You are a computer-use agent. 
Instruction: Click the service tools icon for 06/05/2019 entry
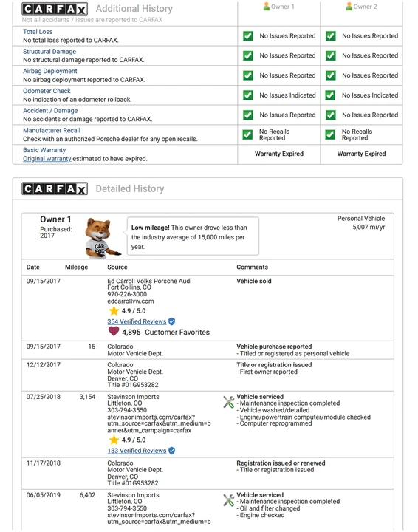pyautogui.click(x=228, y=500)
